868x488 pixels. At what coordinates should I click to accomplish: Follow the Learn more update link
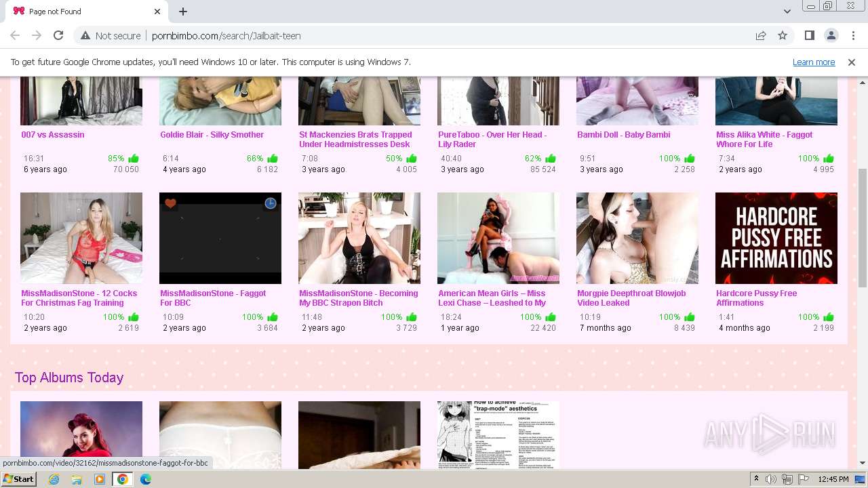pos(814,62)
